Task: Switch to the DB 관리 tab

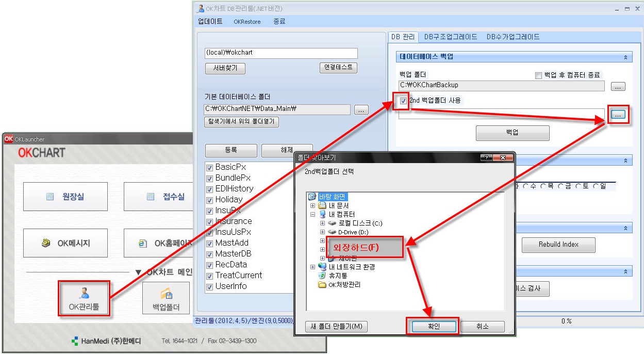Action: click(403, 37)
